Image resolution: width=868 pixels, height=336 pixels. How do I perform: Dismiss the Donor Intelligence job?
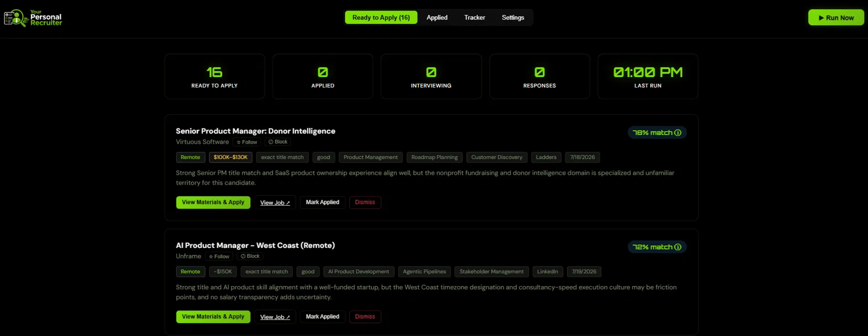(365, 202)
